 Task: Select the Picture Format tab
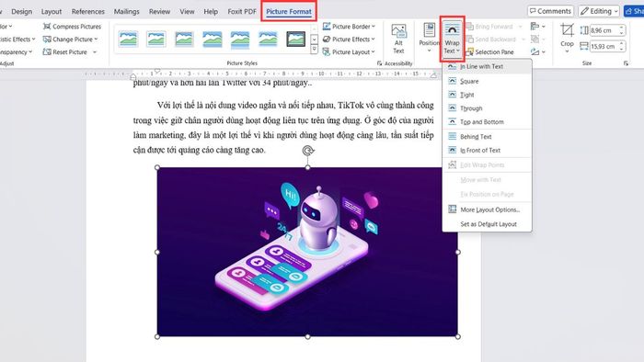pyautogui.click(x=289, y=11)
